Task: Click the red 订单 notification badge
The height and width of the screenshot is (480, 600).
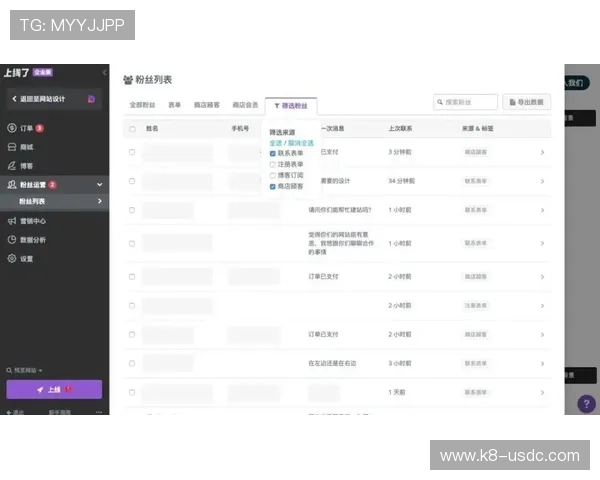Action: point(40,128)
